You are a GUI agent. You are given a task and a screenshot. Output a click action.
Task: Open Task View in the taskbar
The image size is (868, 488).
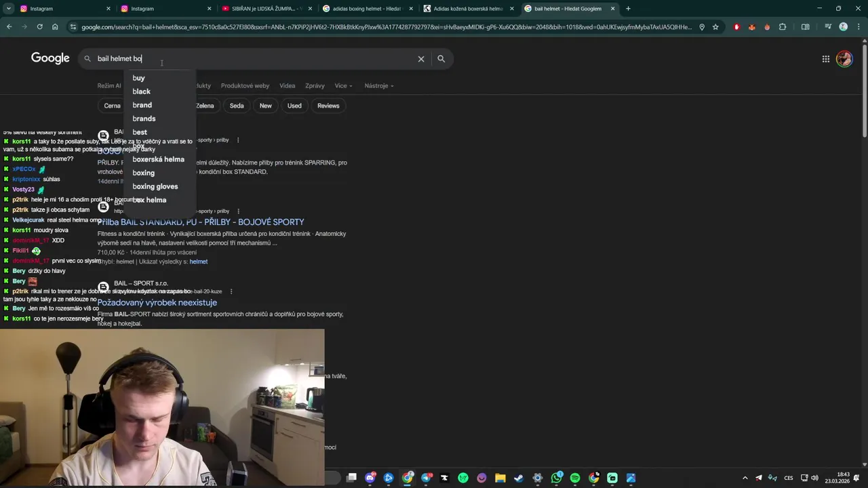[351, 478]
